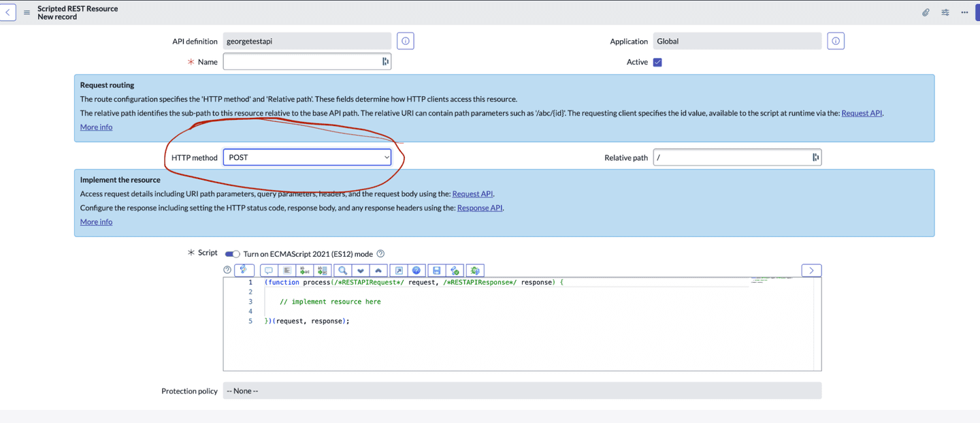This screenshot has height=423, width=980.
Task: Open script editor help left of toolbar
Action: [x=227, y=270]
